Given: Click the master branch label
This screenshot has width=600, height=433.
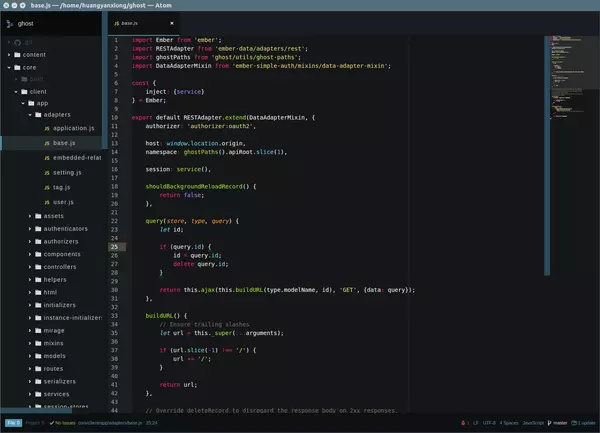Looking at the screenshot, I should (x=560, y=423).
